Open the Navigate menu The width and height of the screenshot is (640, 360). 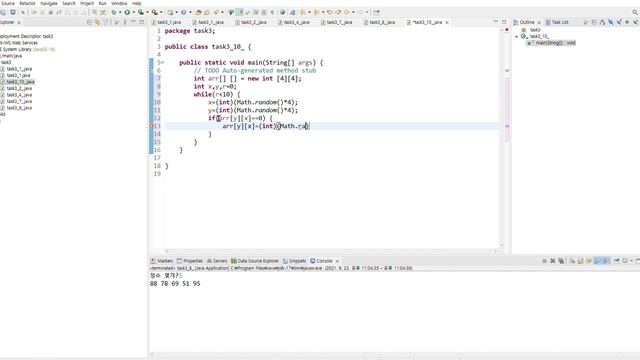(49, 3)
